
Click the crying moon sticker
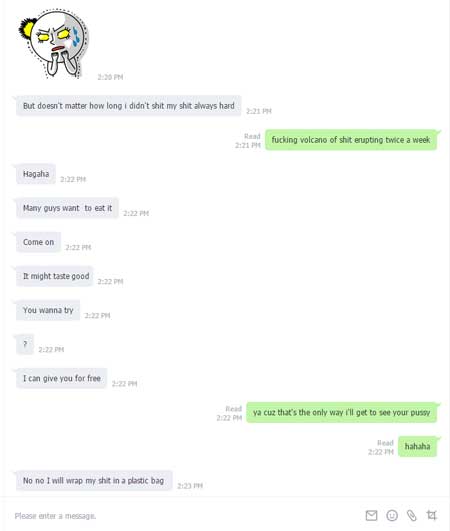click(x=53, y=44)
